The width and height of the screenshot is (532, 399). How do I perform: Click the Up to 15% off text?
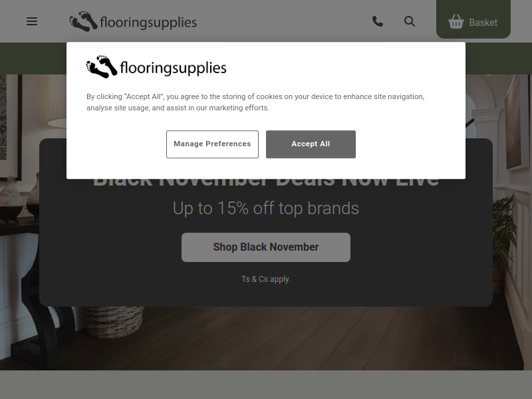click(266, 208)
